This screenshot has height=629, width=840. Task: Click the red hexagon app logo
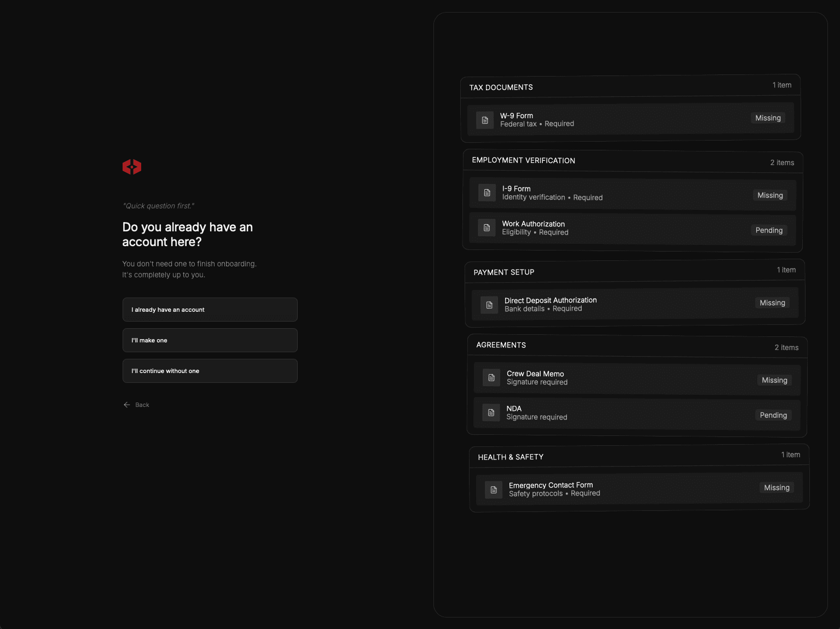coord(132,167)
